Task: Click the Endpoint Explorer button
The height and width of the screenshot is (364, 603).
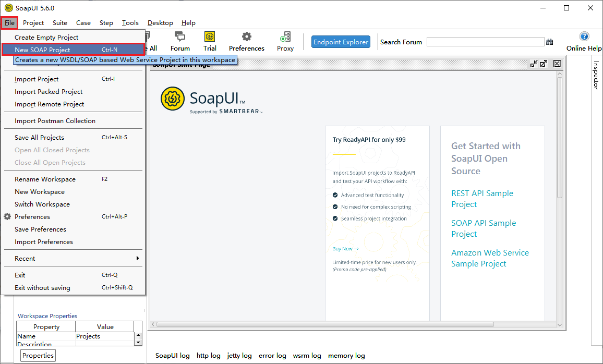Action: coord(341,42)
